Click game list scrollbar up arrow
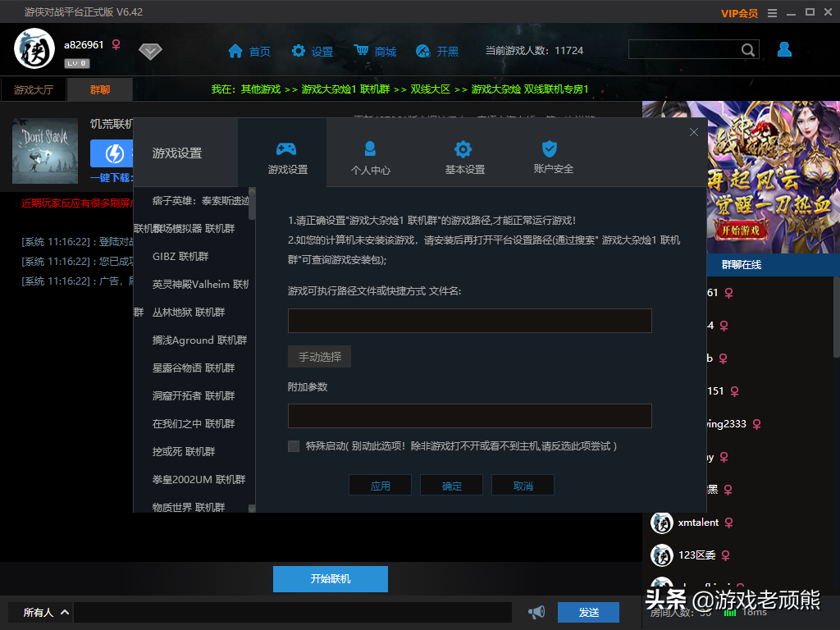The height and width of the screenshot is (630, 840). click(252, 191)
